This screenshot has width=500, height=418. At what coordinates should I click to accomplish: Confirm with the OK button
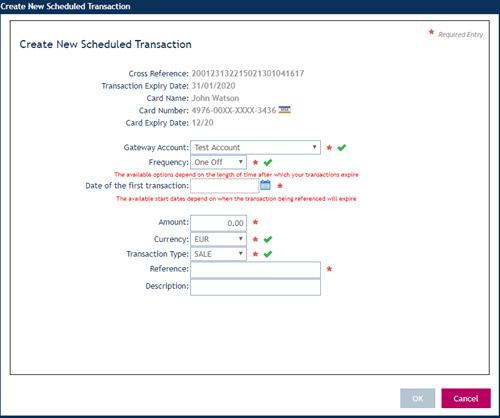point(417,398)
